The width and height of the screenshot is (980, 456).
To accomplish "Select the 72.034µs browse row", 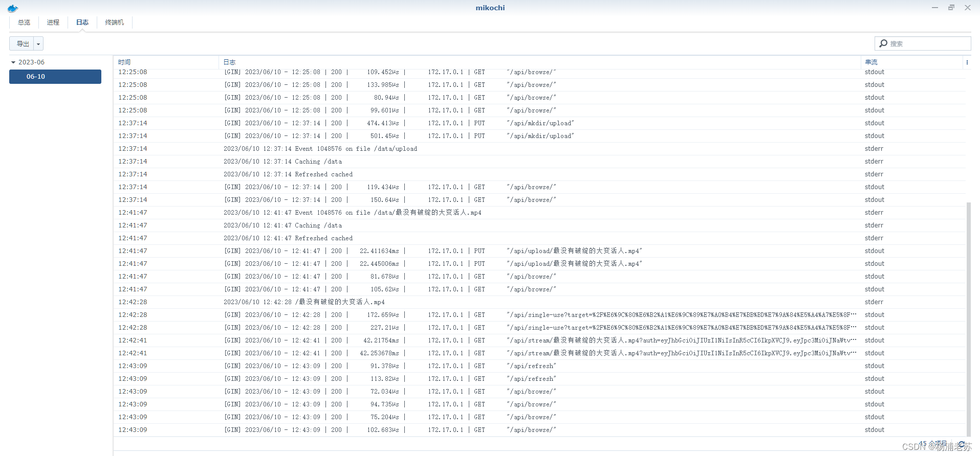I will pyautogui.click(x=539, y=392).
